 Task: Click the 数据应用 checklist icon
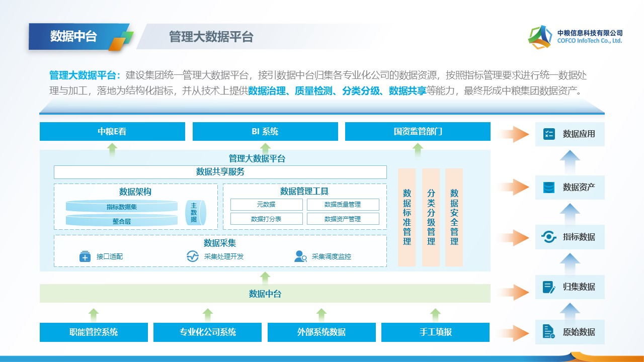pos(549,134)
